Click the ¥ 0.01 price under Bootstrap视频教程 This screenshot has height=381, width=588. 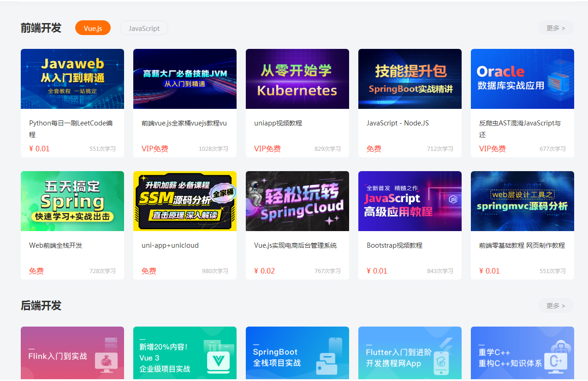coord(377,271)
